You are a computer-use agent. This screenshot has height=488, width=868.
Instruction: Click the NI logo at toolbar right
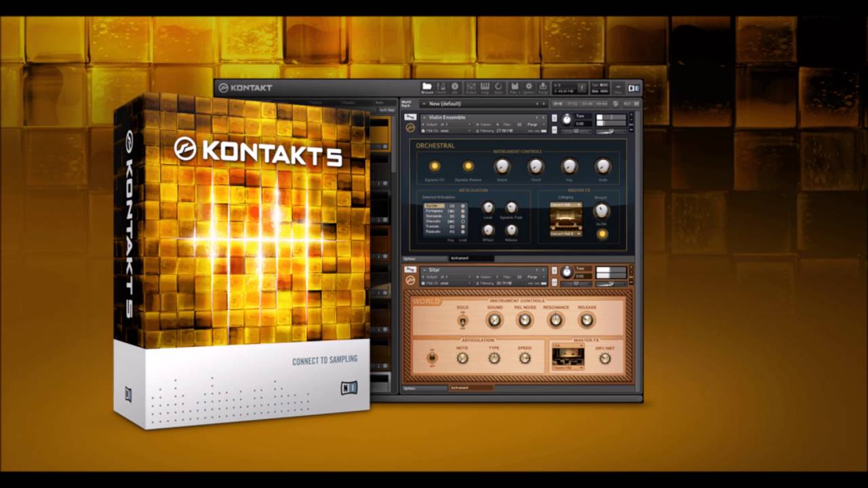[x=634, y=88]
